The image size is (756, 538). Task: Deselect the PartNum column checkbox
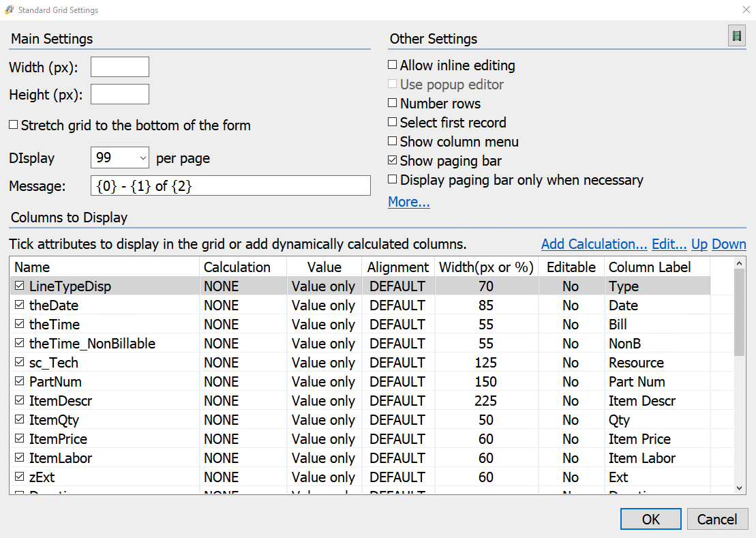tap(19, 381)
